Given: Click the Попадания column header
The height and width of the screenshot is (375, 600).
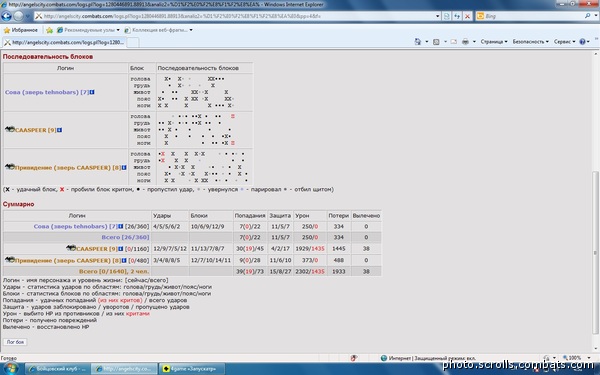Looking at the screenshot, I should [250, 216].
